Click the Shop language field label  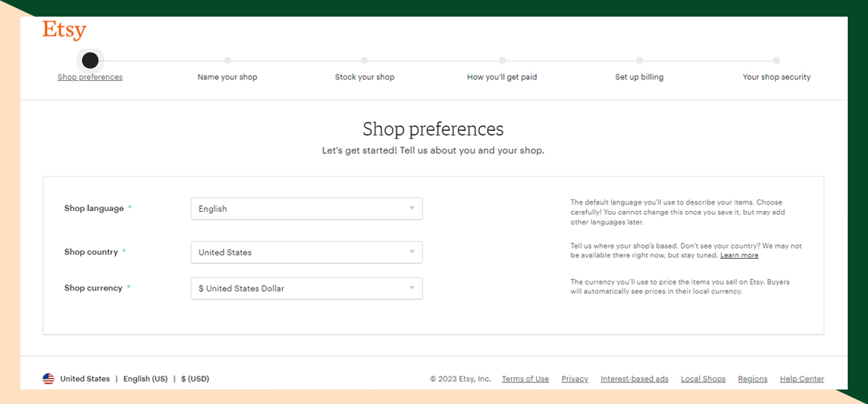coord(94,209)
